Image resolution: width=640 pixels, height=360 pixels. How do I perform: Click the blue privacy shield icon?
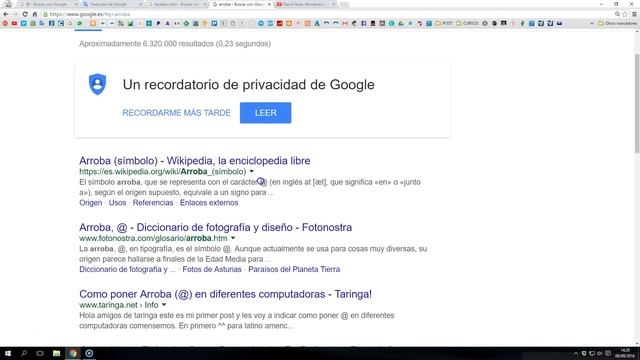(98, 84)
